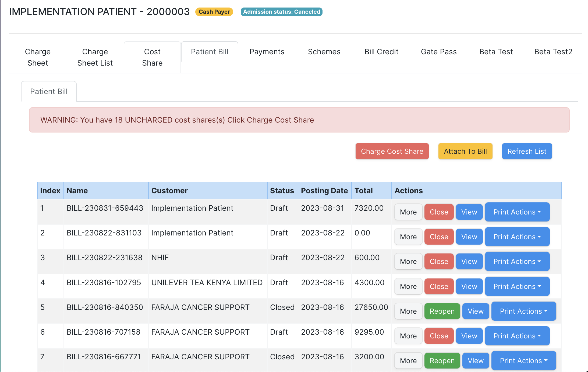The height and width of the screenshot is (372, 588).
Task: Select the inner Patient Bill sub-tab
Action: 49,91
